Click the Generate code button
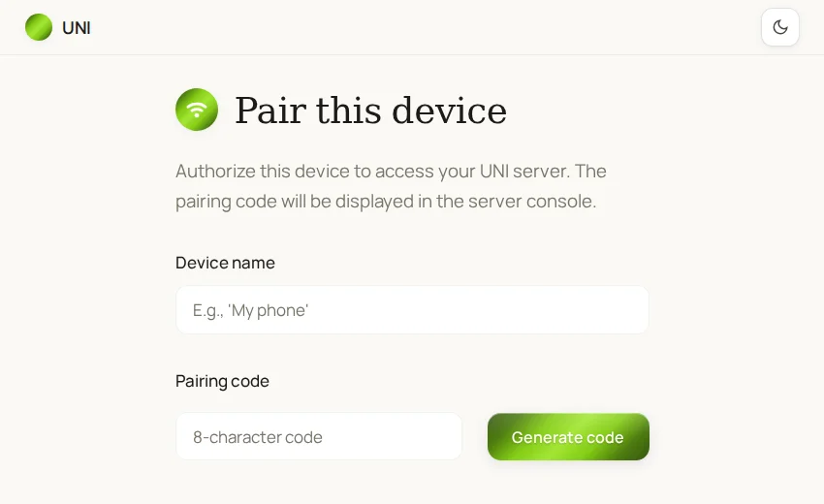 tap(568, 437)
